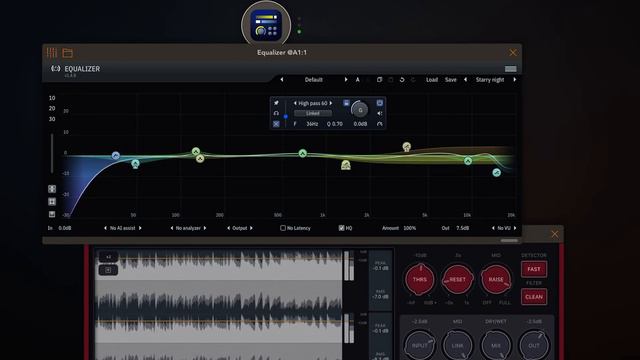
Task: Click the curve icon below the speaker icon
Action: coord(380,124)
